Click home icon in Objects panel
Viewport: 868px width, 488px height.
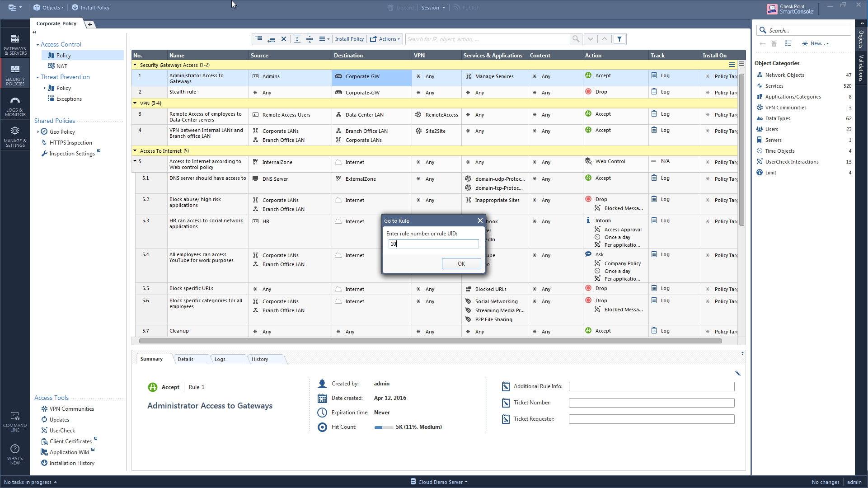pyautogui.click(x=774, y=43)
